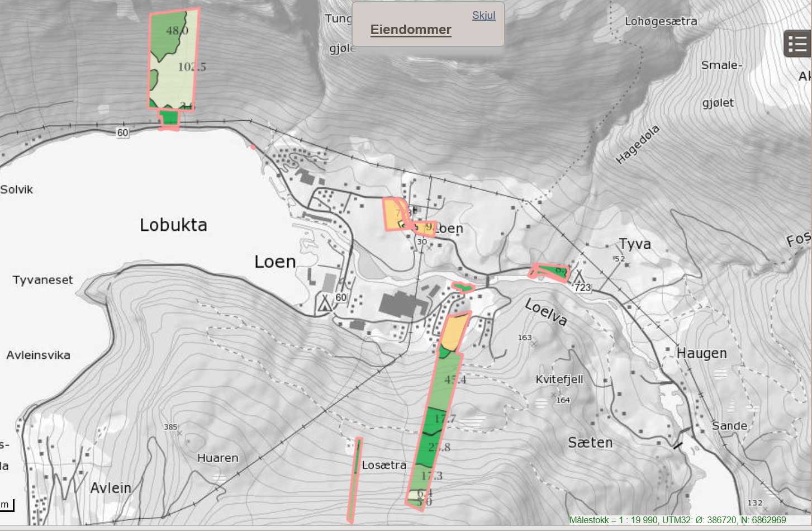Click the Målestokk coordinate readout in status bar
Viewport: 812px width, 531px height.
pyautogui.click(x=677, y=520)
